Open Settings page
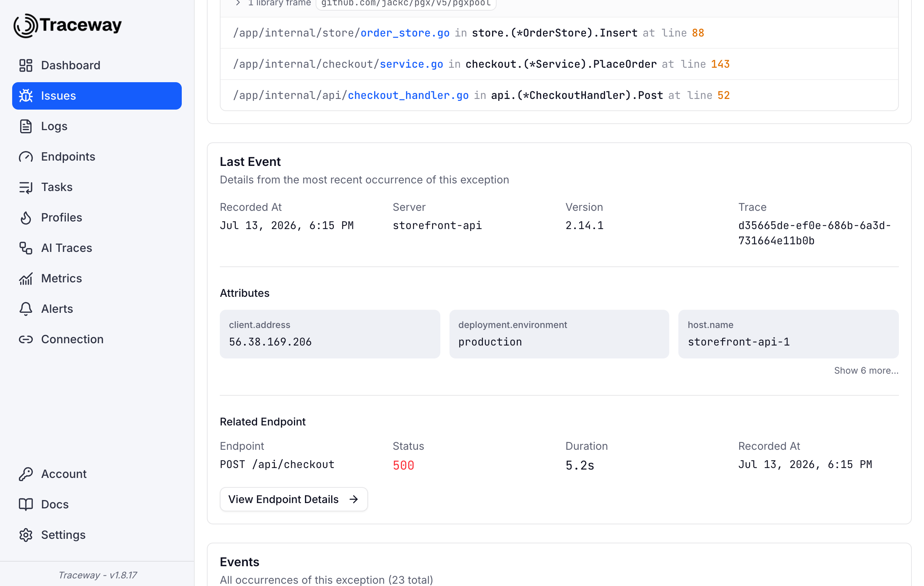The height and width of the screenshot is (586, 924). tap(97, 535)
